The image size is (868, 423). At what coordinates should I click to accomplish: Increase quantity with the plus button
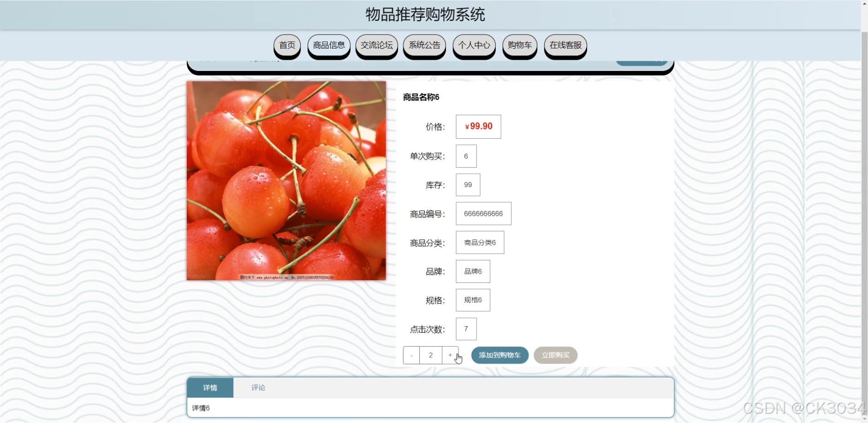(x=450, y=355)
